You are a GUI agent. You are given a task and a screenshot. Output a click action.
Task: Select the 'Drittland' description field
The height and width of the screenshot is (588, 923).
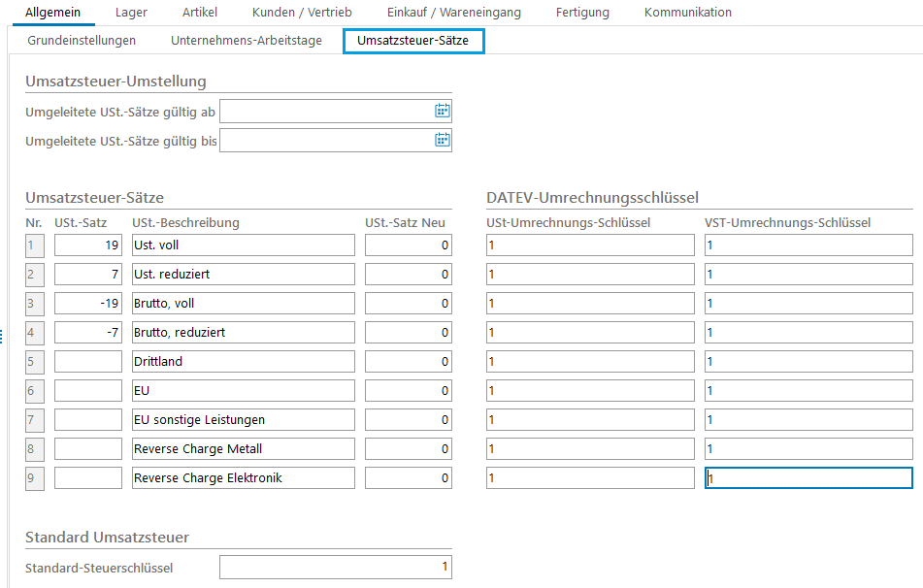(x=243, y=362)
